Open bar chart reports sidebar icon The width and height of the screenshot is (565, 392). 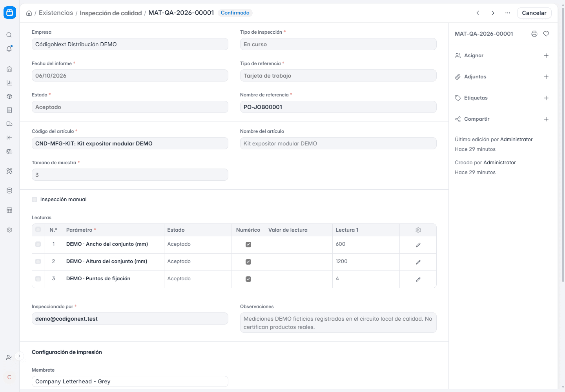click(x=9, y=83)
